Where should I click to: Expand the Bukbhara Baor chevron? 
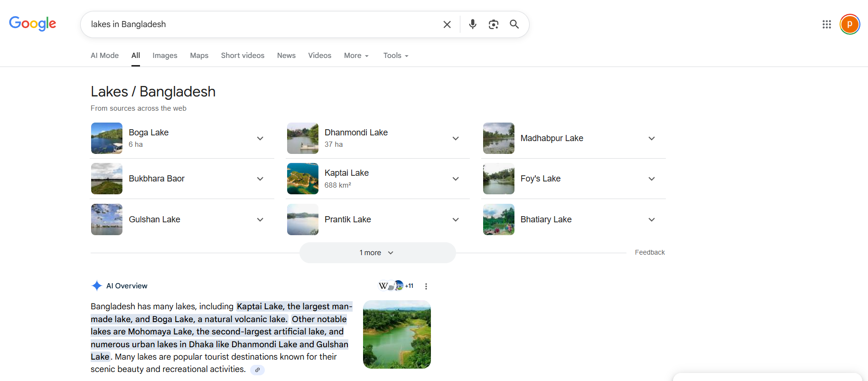tap(260, 179)
